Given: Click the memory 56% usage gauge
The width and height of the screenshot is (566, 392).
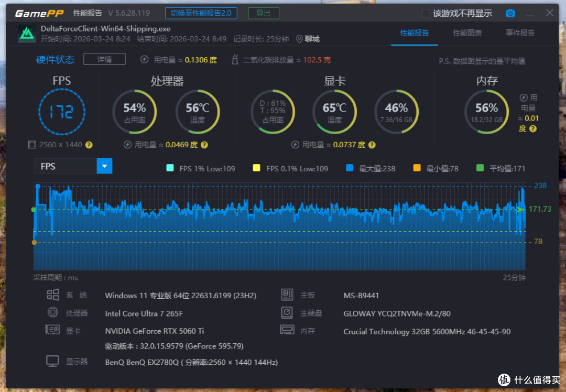Looking at the screenshot, I should point(486,112).
